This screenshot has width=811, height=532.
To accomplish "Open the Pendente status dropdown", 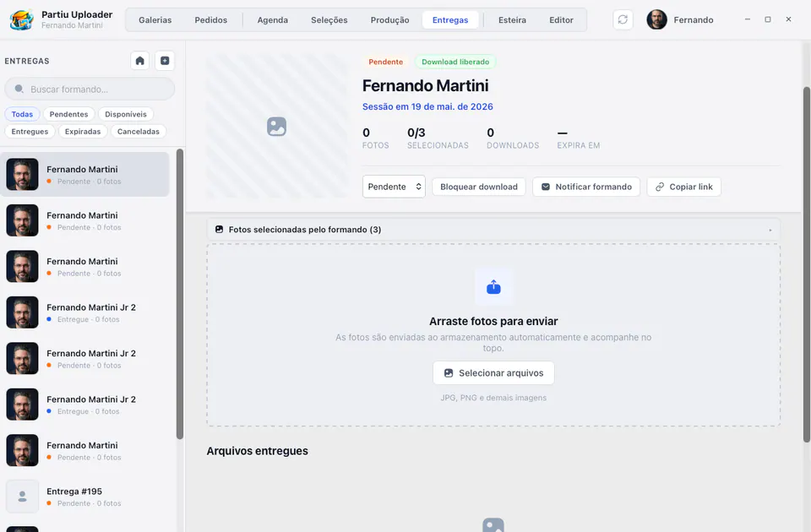I will coord(394,187).
